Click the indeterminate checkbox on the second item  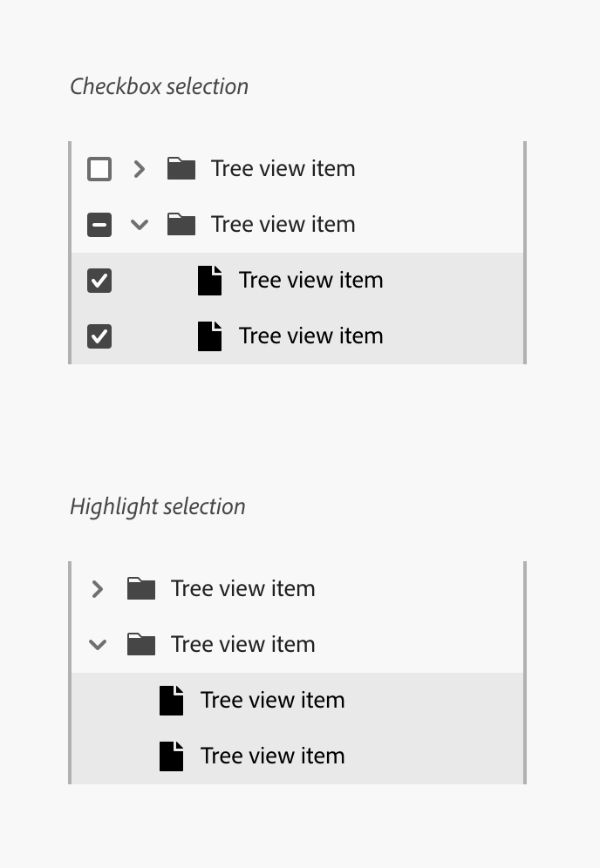tap(99, 224)
